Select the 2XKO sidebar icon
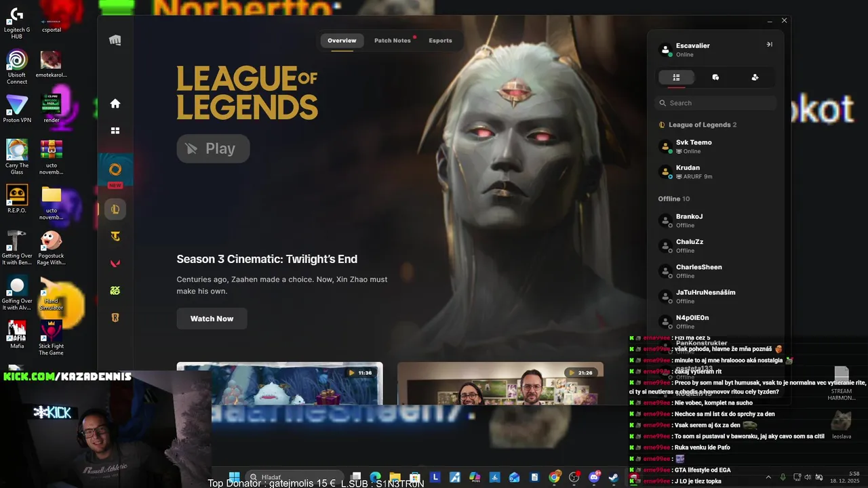 [x=115, y=290]
